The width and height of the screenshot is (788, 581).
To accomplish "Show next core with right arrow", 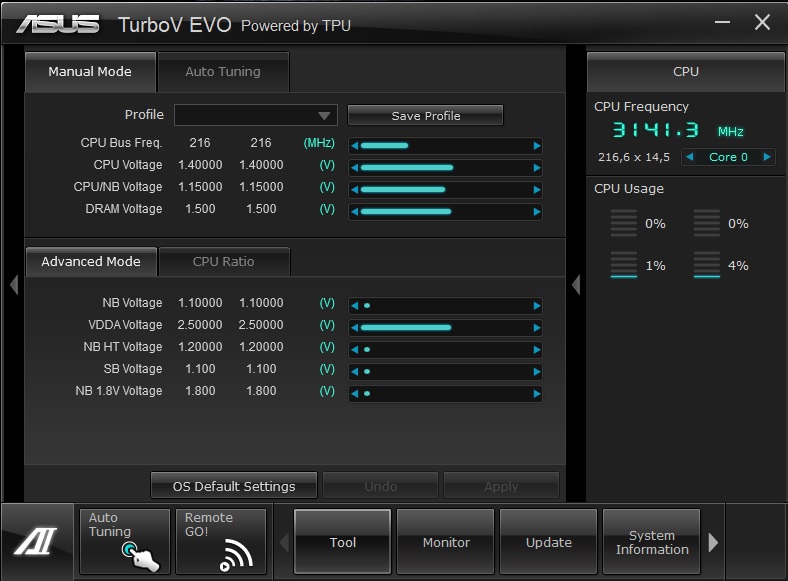I will coord(767,157).
